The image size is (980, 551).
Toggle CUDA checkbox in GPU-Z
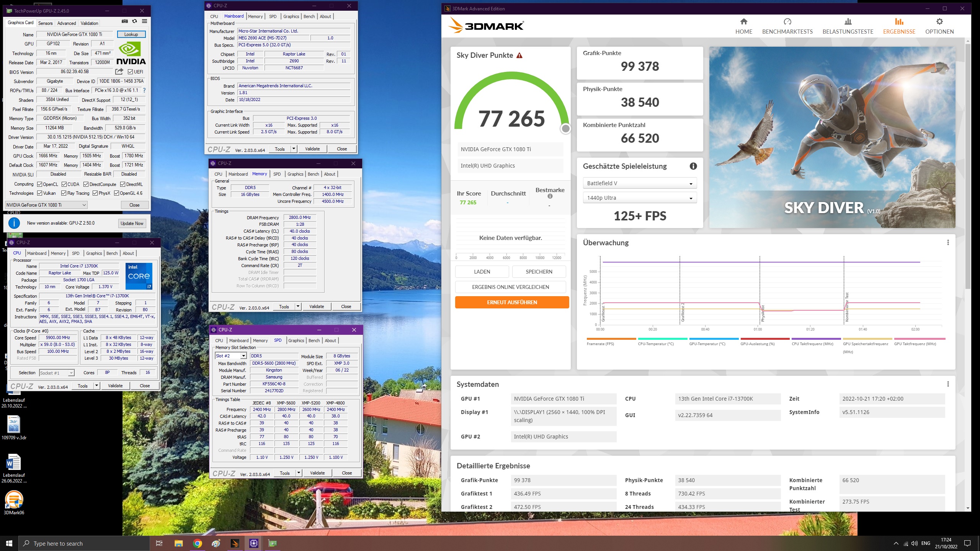coord(64,184)
